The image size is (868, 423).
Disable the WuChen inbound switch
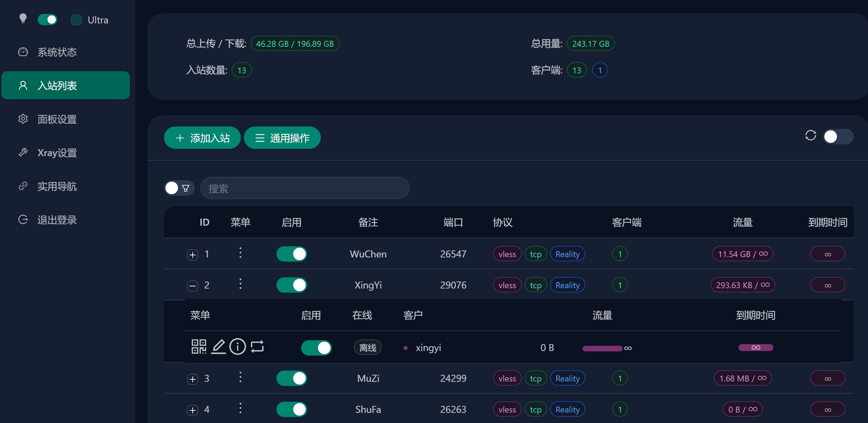point(291,254)
